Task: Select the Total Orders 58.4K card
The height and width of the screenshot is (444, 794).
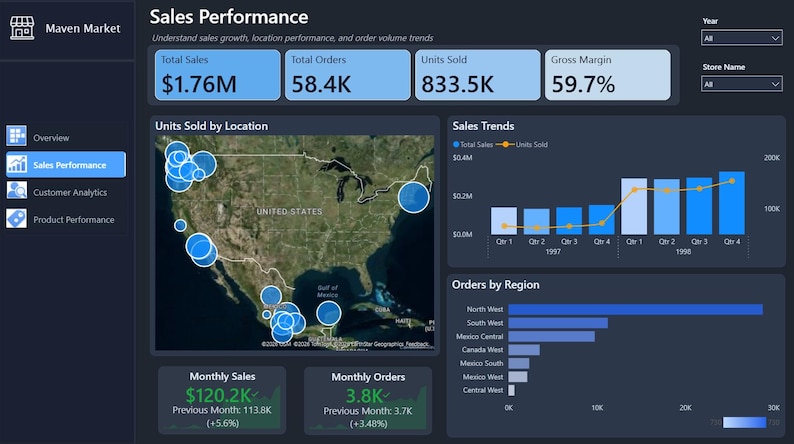Action: (347, 74)
